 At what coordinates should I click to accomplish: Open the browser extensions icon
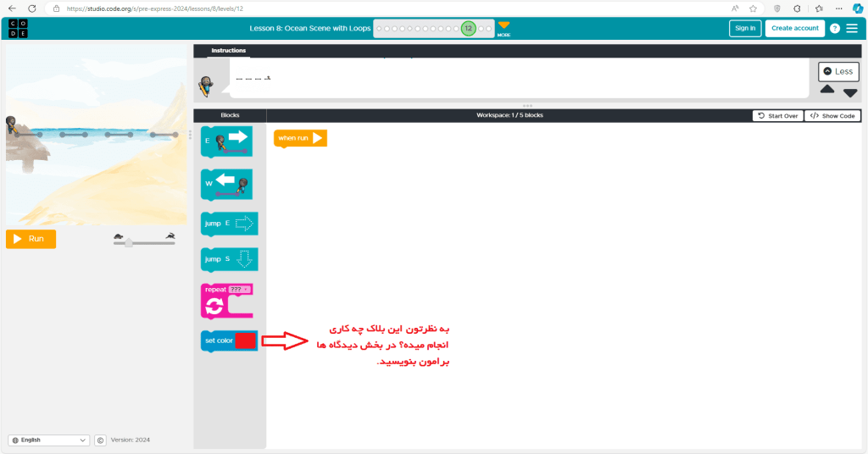(797, 8)
